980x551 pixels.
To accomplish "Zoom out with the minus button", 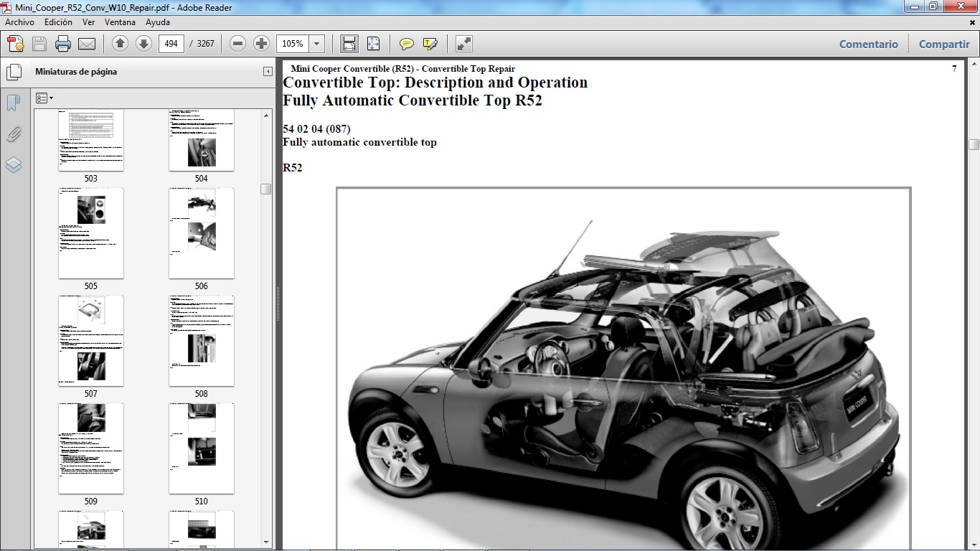I will pos(238,44).
